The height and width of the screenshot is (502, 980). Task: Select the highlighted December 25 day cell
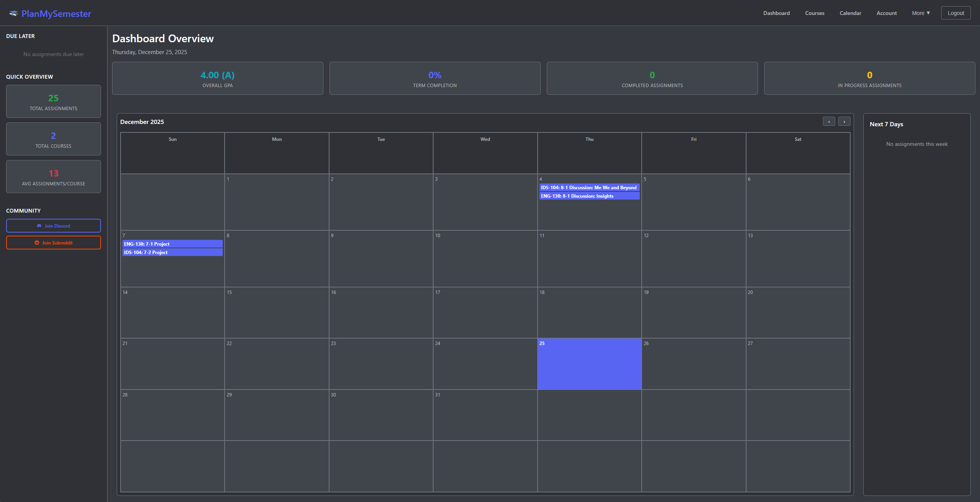coord(589,363)
